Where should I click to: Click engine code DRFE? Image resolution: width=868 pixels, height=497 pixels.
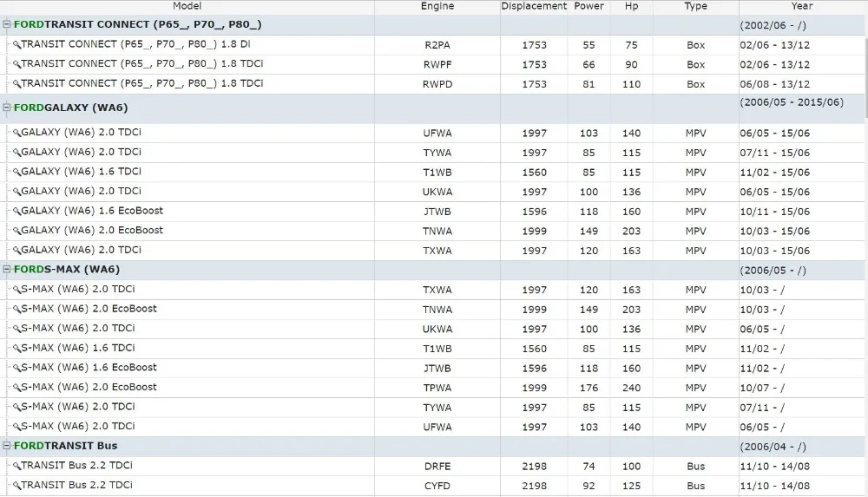pyautogui.click(x=437, y=467)
